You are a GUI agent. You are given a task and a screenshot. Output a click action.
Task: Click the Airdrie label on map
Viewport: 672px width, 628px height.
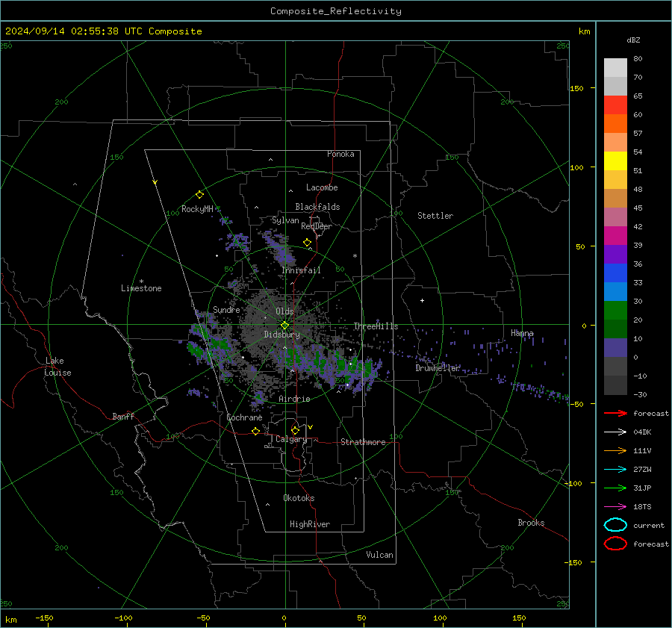(294, 399)
